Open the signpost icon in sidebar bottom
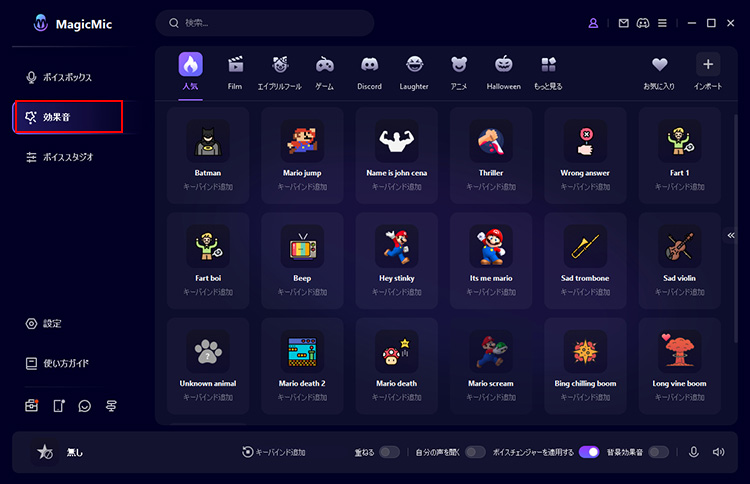 coord(111,406)
